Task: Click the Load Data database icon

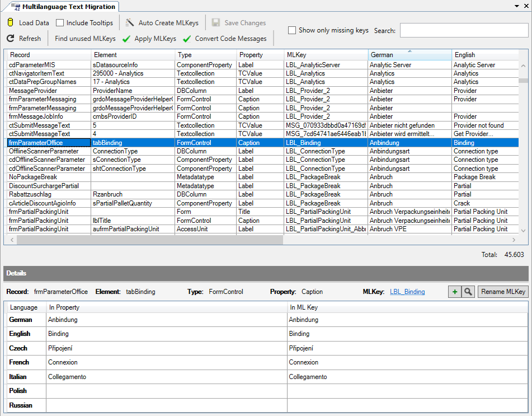Action: (x=10, y=23)
